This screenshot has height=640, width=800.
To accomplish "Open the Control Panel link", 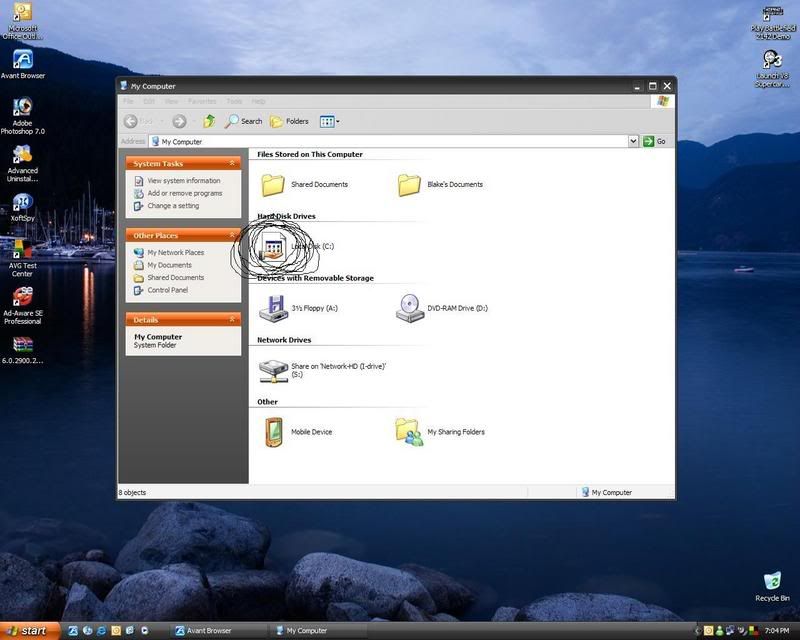I will 167,290.
